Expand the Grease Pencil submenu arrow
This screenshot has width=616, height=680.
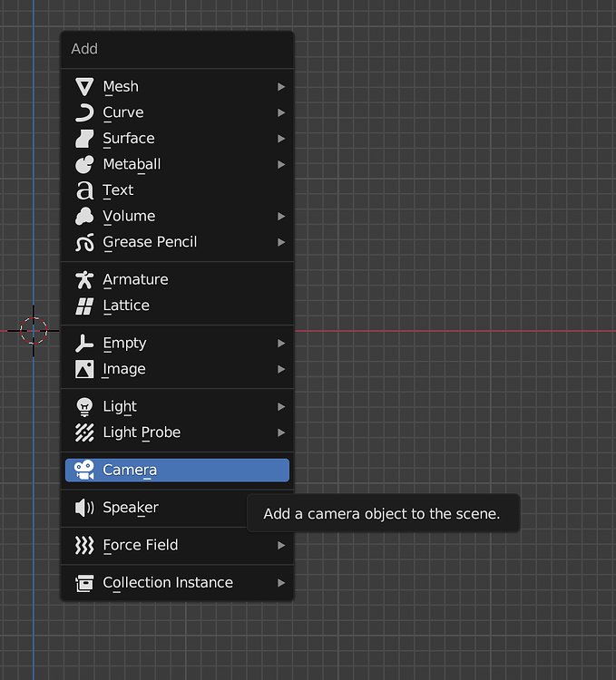(x=281, y=242)
